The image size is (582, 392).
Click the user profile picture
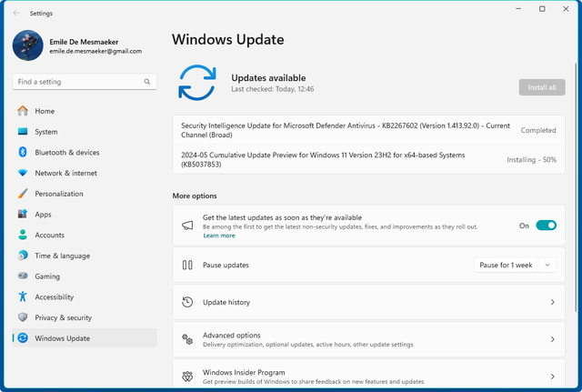[x=28, y=45]
